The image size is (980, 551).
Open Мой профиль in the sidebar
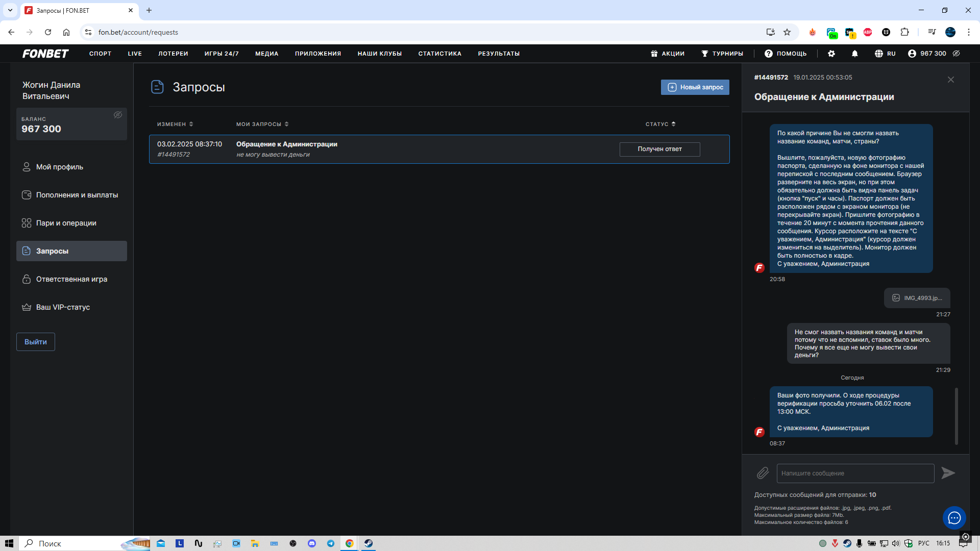click(71, 167)
